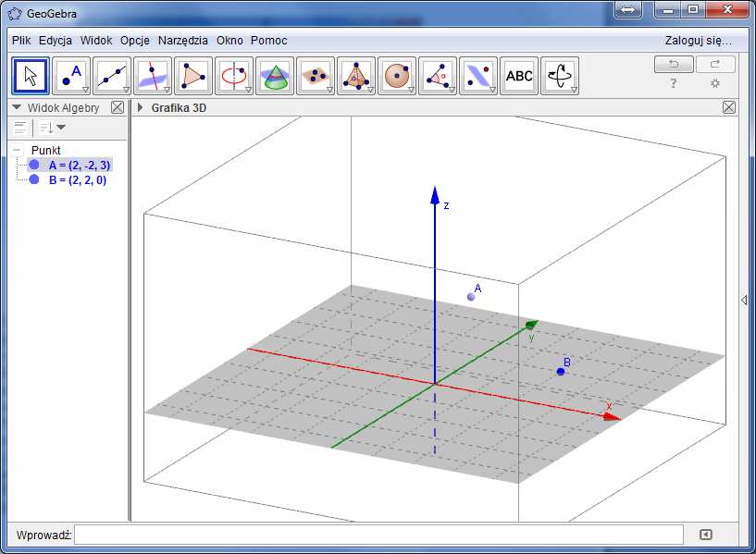This screenshot has width=756, height=554.
Task: Open Line tool dropdown arrow
Action: click(x=126, y=90)
